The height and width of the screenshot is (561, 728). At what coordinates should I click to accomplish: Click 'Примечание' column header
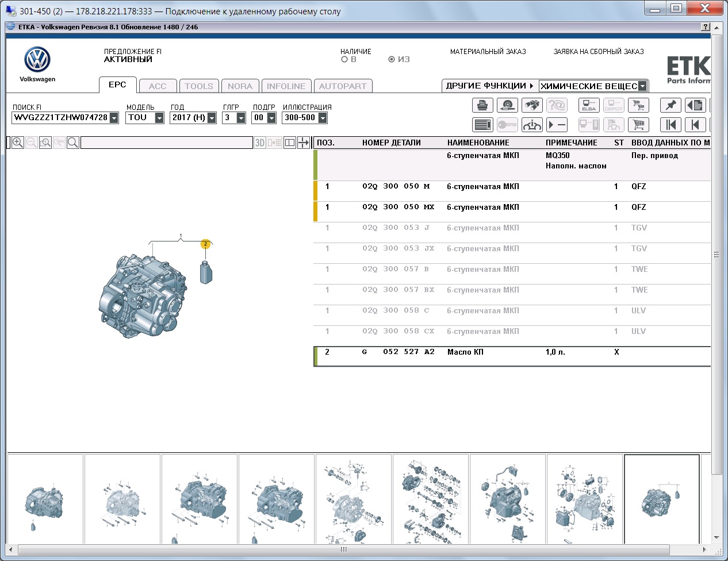(572, 143)
